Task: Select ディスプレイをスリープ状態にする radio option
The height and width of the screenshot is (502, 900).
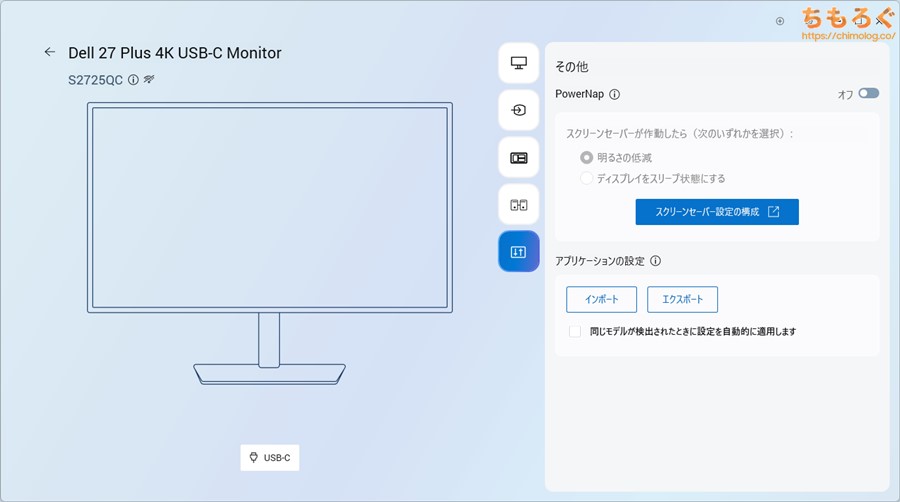Action: pos(587,178)
